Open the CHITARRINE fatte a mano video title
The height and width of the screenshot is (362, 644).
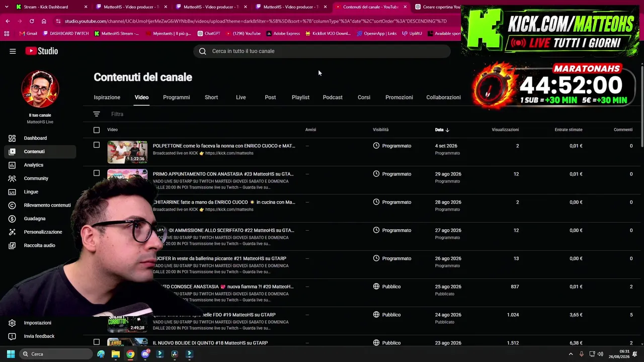pyautogui.click(x=224, y=202)
